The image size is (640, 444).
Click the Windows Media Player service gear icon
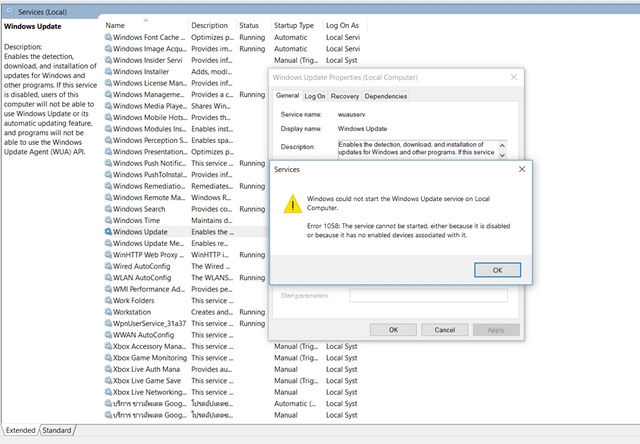click(x=108, y=106)
